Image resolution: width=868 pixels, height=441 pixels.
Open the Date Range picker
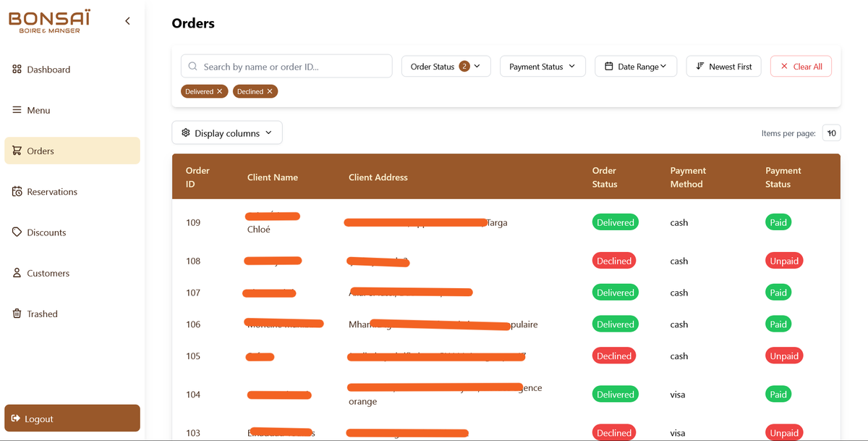636,66
